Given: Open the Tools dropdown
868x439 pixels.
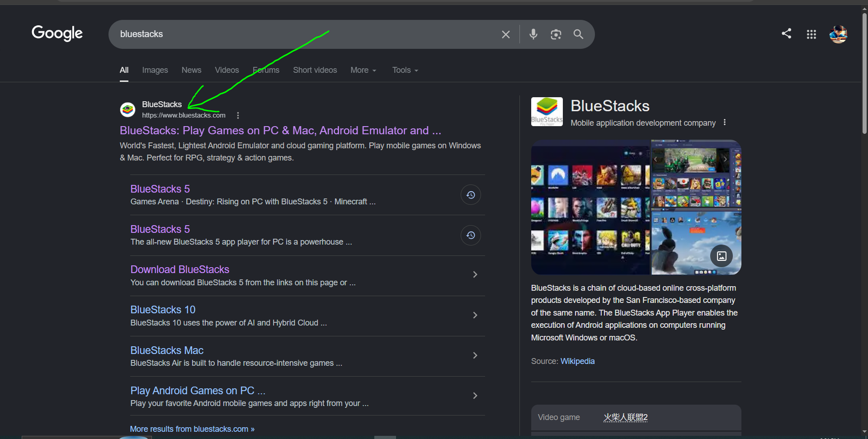Looking at the screenshot, I should click(405, 70).
